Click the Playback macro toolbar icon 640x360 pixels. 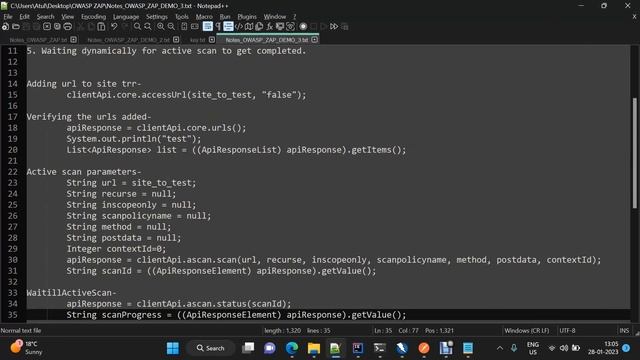point(324,27)
